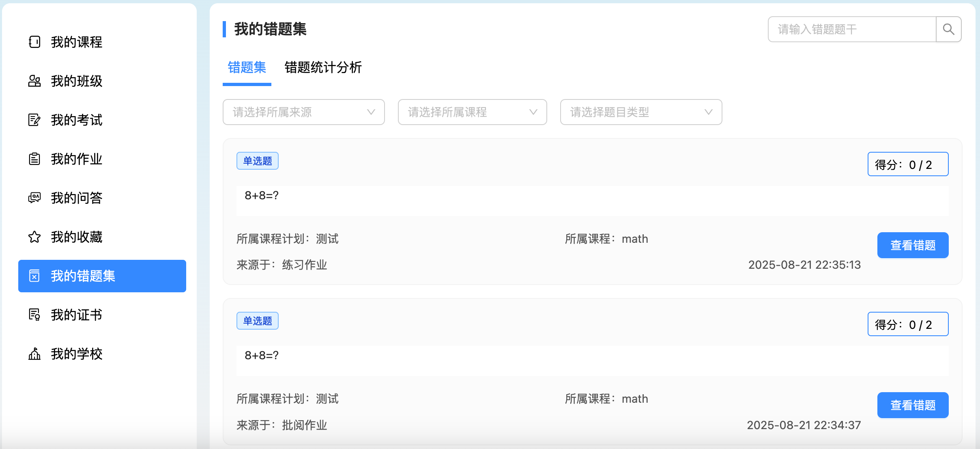
Task: Select the 错题集 tab
Action: tap(247, 67)
